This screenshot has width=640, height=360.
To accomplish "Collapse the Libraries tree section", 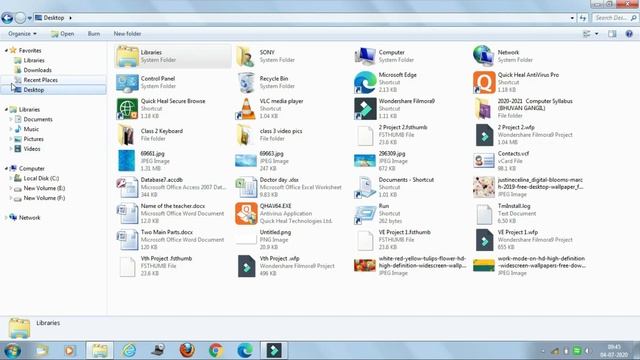I will [6, 109].
